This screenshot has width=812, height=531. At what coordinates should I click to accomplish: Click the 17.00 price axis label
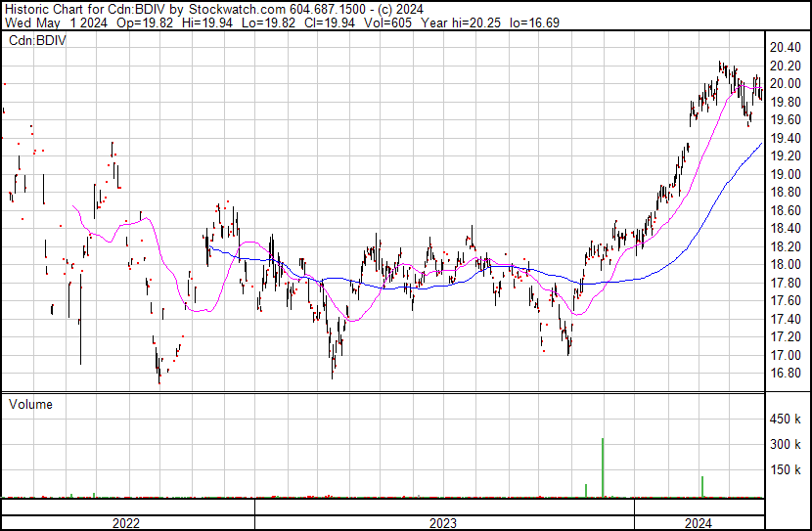click(786, 356)
